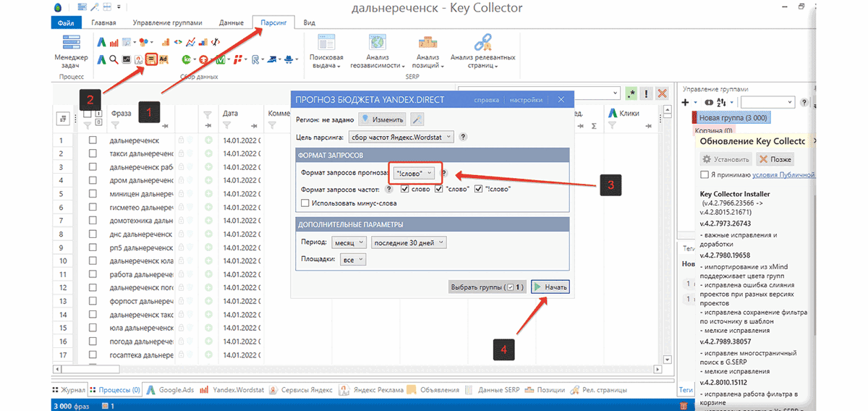This screenshot has width=868, height=411.
Task: Open Период месяц dropdown
Action: tap(349, 242)
